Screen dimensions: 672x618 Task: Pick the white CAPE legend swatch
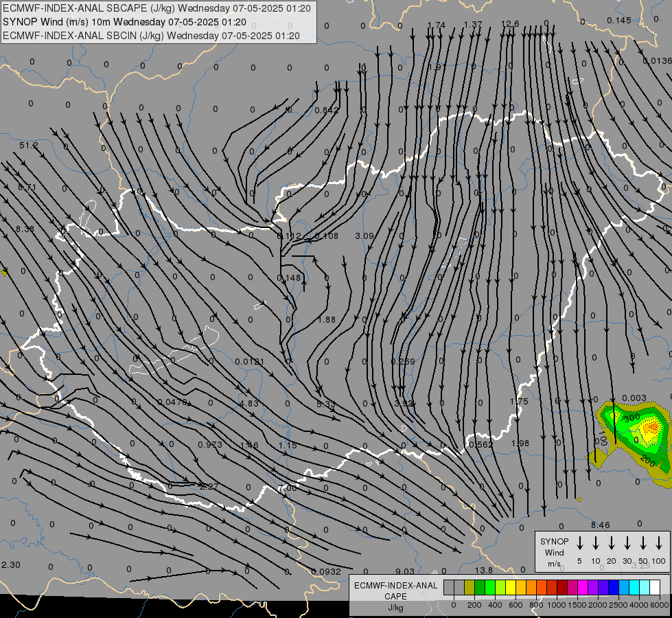(655, 588)
